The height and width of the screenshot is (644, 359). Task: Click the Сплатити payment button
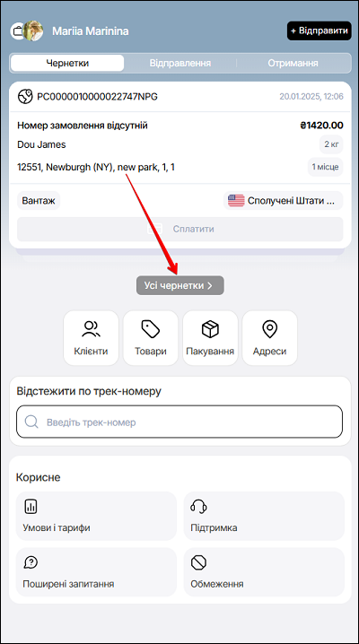click(179, 229)
